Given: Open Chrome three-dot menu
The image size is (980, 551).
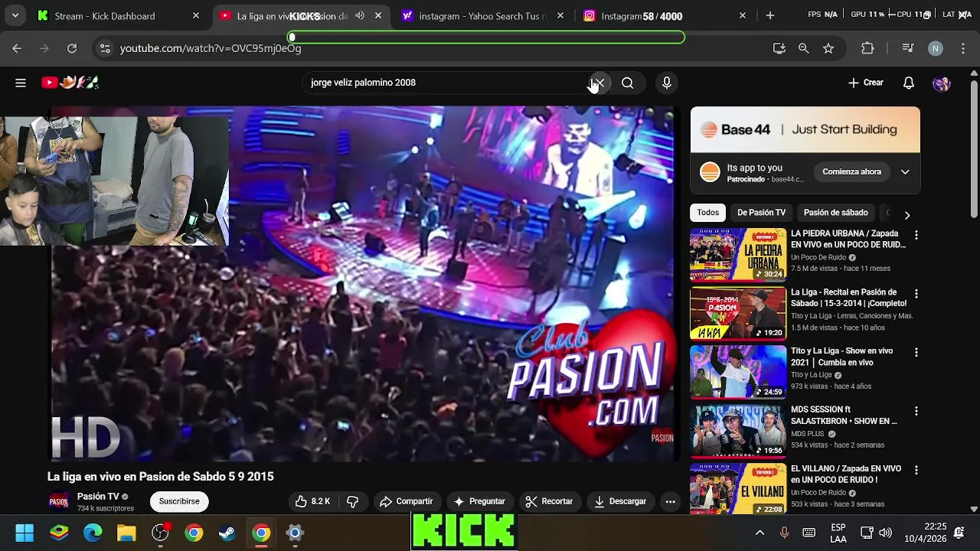Looking at the screenshot, I should pos(964,48).
